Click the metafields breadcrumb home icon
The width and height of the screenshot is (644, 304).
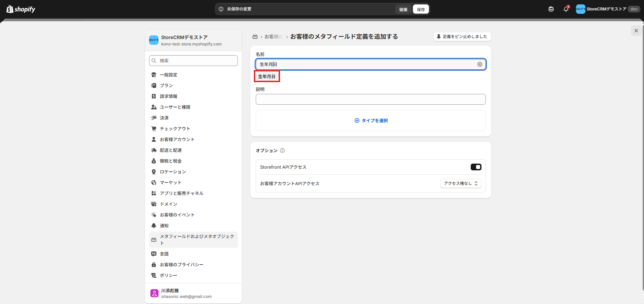click(255, 37)
